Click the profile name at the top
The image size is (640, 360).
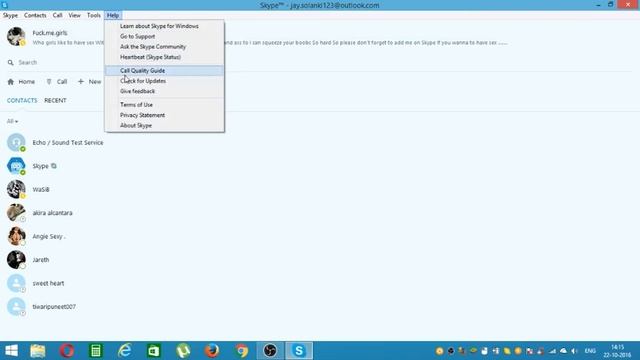pos(50,33)
